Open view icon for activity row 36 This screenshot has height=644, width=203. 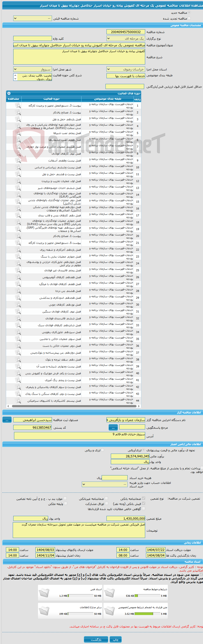pos(18,346)
